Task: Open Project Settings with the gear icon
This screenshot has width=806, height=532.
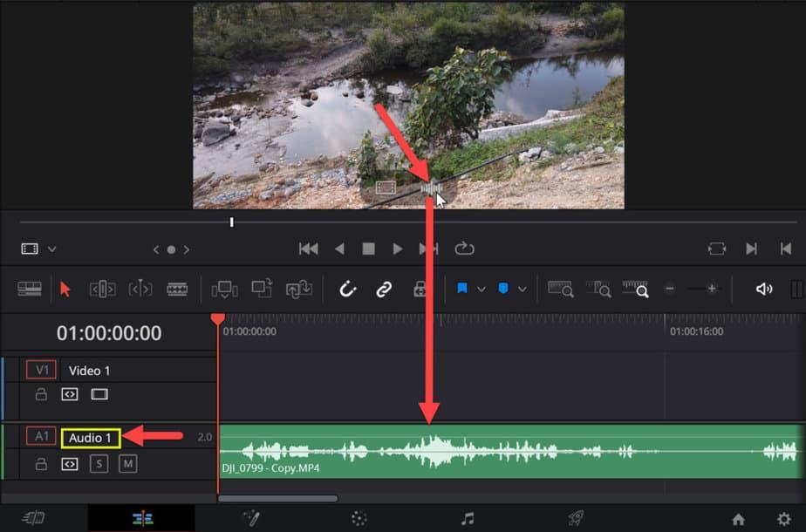Action: pyautogui.click(x=783, y=516)
